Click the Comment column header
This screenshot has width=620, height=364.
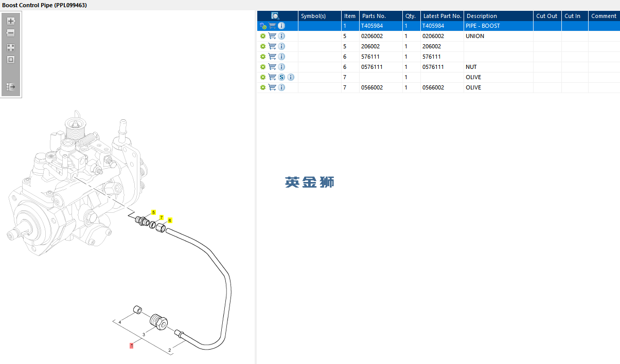(x=604, y=16)
